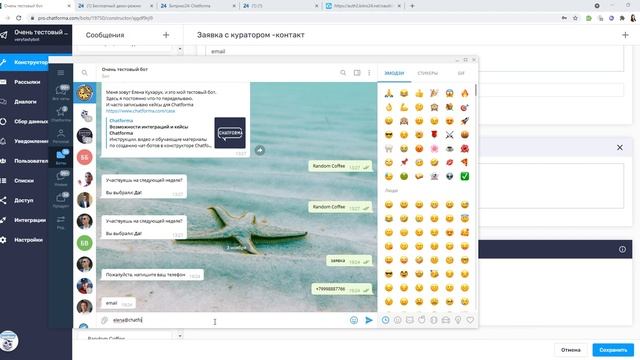This screenshot has height=360, width=640.
Task: Bookmark page with browser star icon
Action: [575, 18]
